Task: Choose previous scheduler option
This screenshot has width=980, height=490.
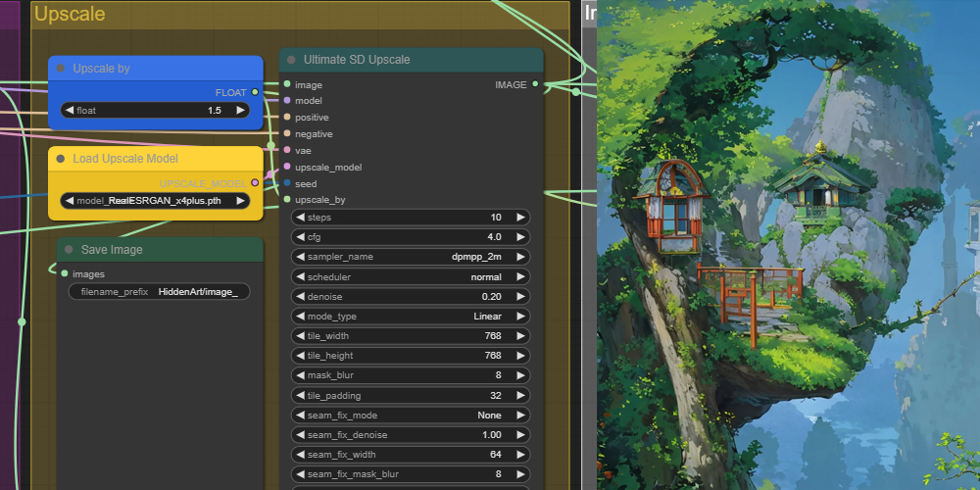Action: click(x=301, y=277)
